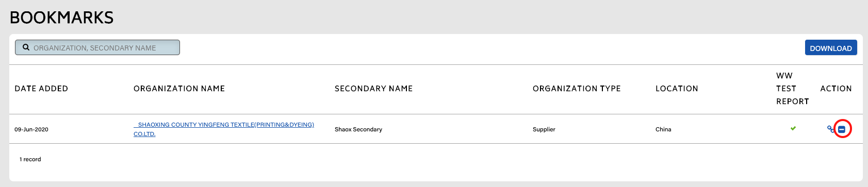Click the China location cell

tap(663, 129)
